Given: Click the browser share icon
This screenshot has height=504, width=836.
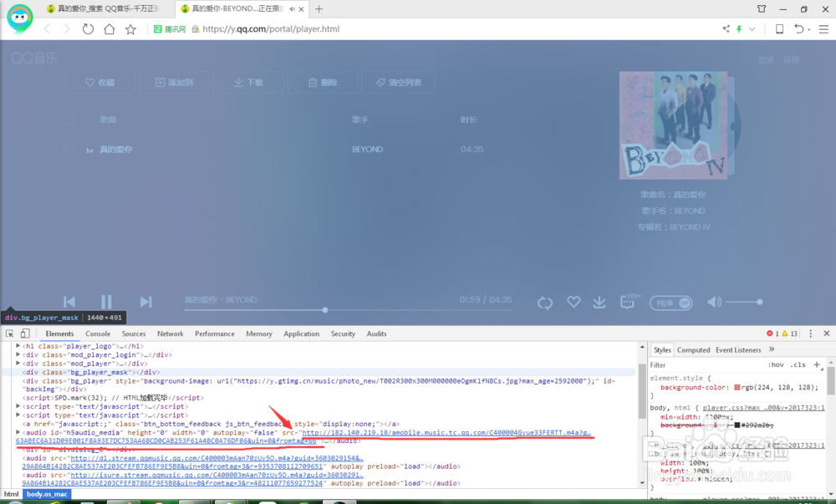Looking at the screenshot, I should coord(726,28).
